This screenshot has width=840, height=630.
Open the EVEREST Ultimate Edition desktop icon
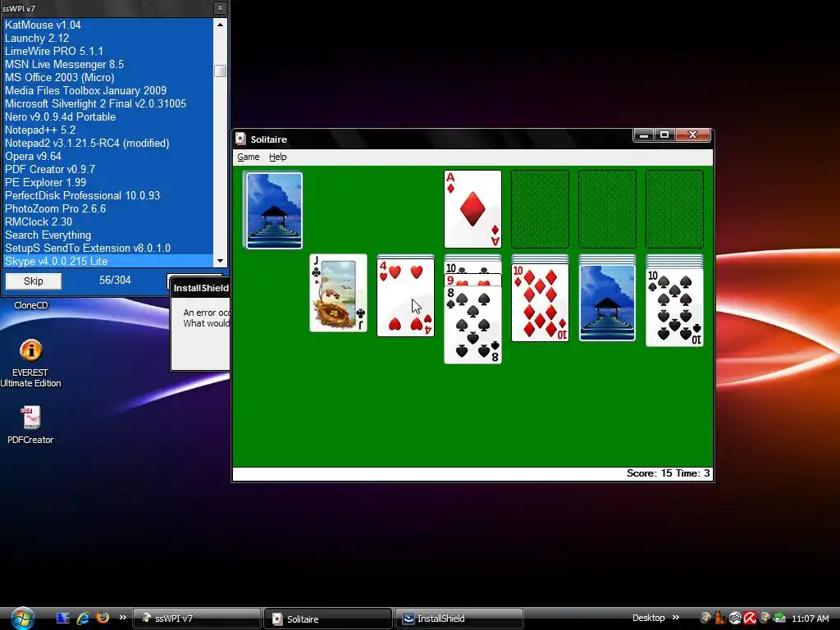pos(30,363)
